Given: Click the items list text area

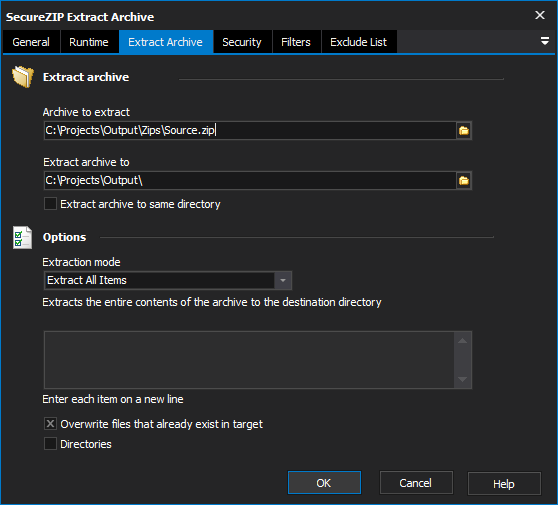Looking at the screenshot, I should click(x=249, y=360).
